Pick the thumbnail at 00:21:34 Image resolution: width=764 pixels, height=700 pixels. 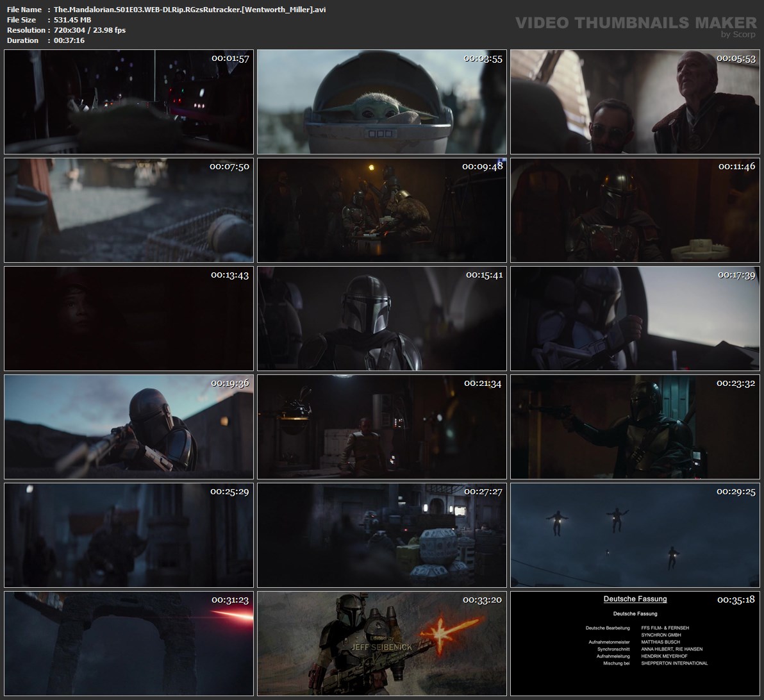[382, 426]
